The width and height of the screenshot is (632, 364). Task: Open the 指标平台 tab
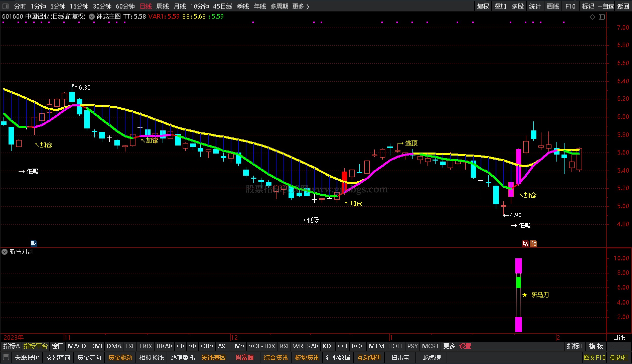click(35, 346)
